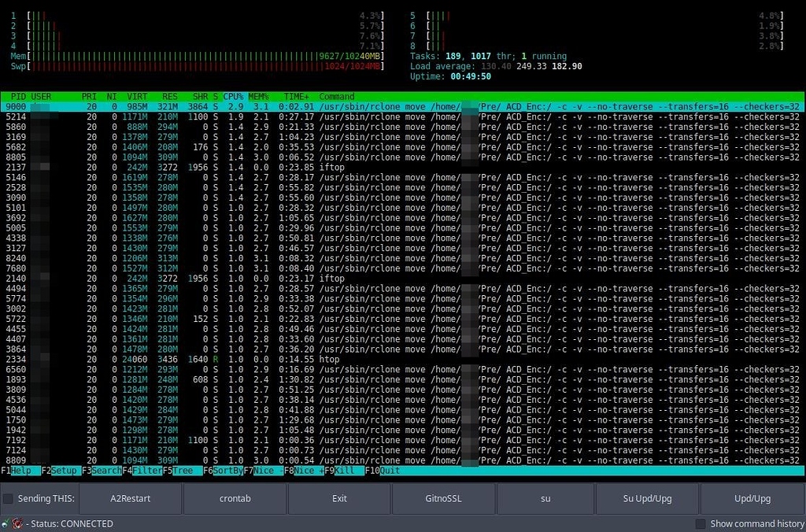806x532 pixels.
Task: Select the rclone process PID 8809
Action: [x=403, y=460]
